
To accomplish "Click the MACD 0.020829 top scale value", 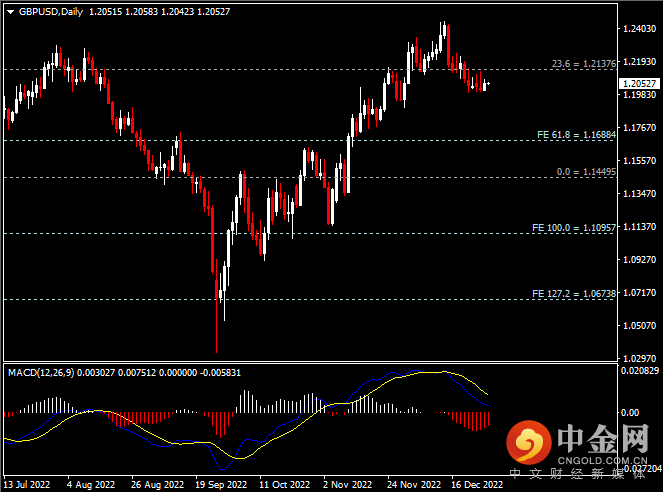I will click(639, 371).
